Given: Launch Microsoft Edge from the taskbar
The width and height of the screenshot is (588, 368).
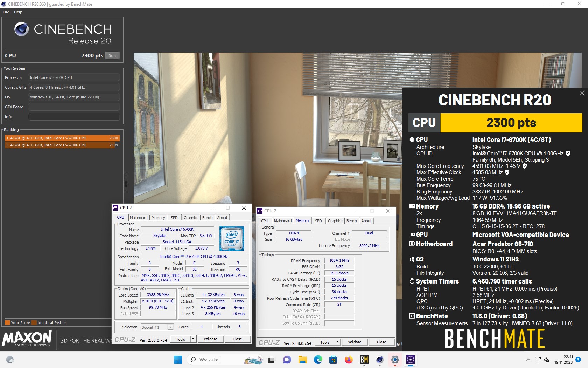Looking at the screenshot, I should point(318,360).
